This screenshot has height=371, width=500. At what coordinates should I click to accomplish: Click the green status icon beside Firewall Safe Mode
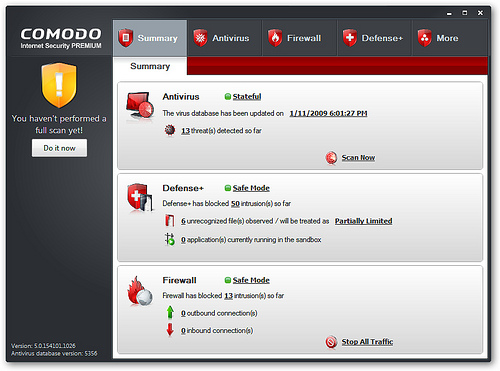pos(228,280)
